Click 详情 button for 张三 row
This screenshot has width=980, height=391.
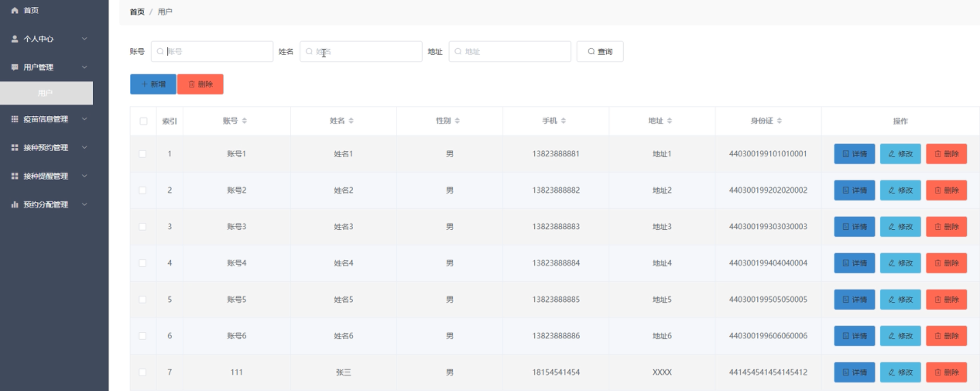click(x=855, y=372)
